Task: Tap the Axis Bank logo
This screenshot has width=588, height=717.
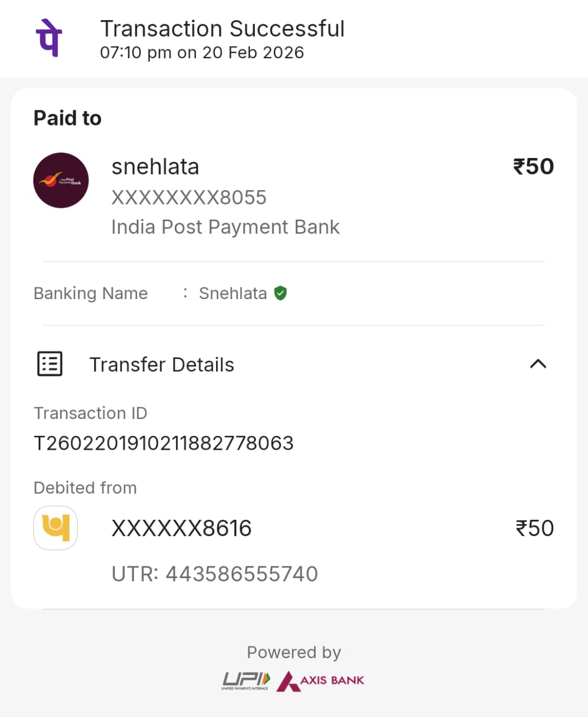Action: click(321, 681)
